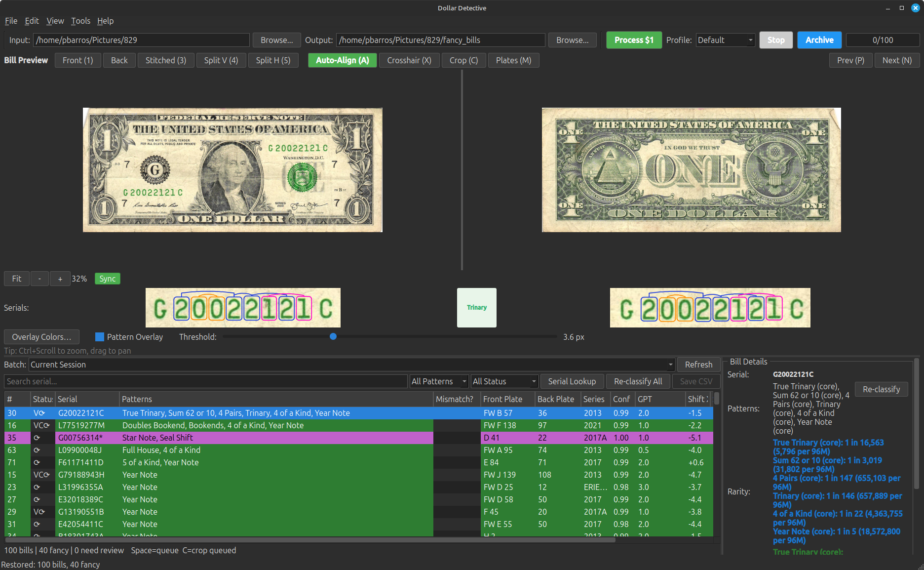Open the Batch Current Session dropdown

pos(352,365)
